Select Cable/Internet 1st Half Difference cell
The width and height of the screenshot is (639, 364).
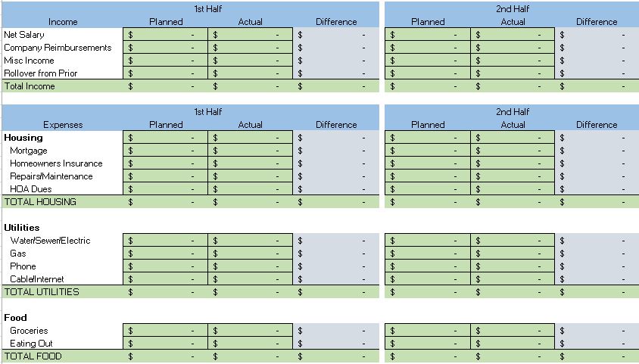coord(335,279)
